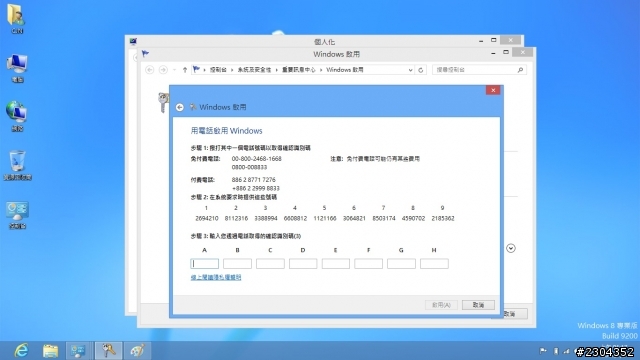Click the network signal tray icon
Screen dimensions: 640x360
click(x=567, y=351)
